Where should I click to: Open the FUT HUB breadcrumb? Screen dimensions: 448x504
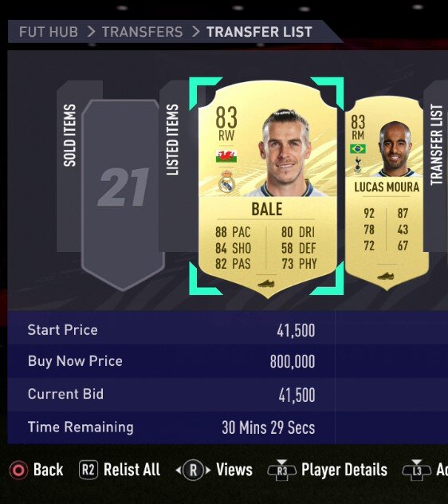point(49,32)
